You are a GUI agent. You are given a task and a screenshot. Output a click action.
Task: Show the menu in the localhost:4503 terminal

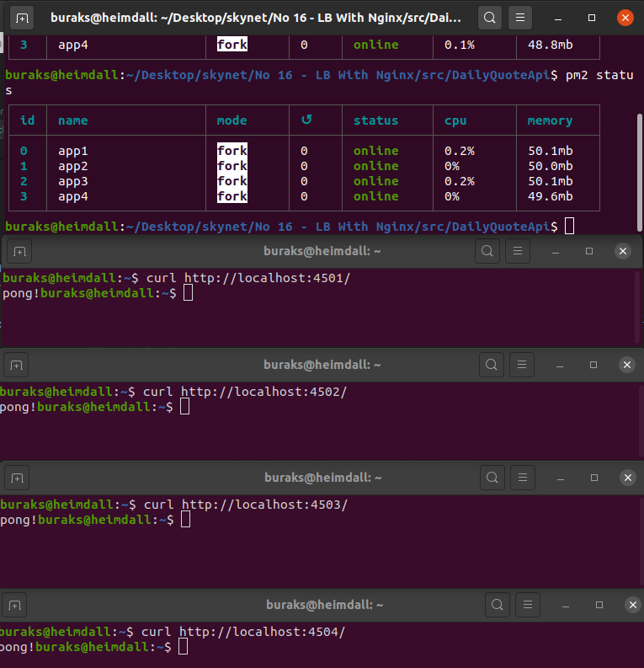(x=524, y=478)
